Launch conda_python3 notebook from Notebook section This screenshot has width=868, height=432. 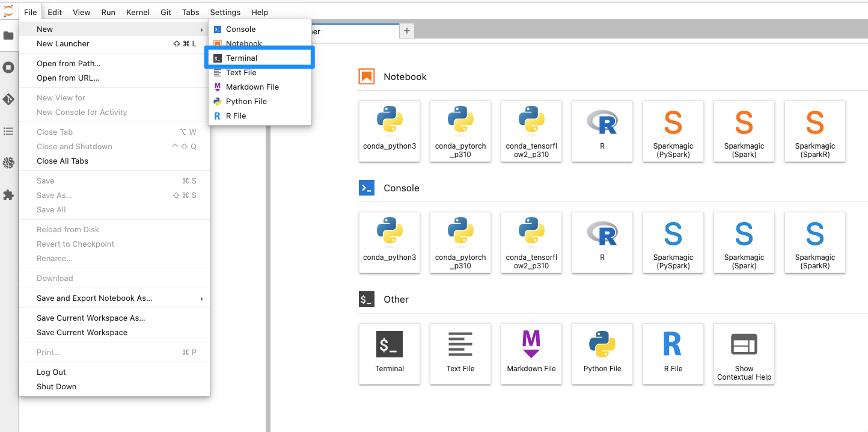pyautogui.click(x=390, y=131)
